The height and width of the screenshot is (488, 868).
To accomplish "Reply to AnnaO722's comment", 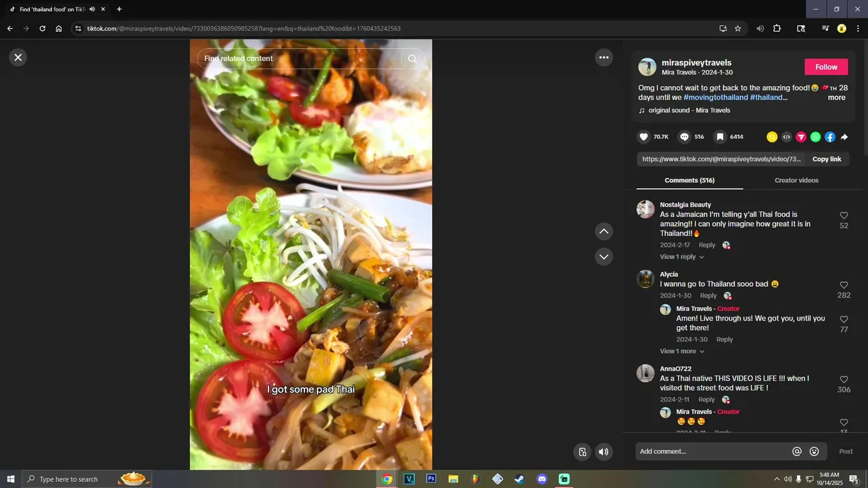I will click(707, 400).
